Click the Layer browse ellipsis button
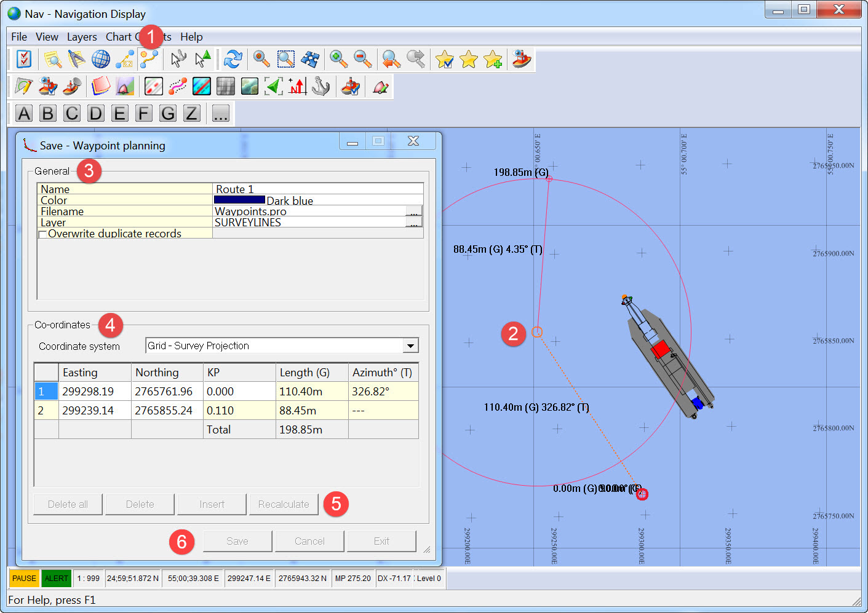Screen dimensions: 868x613 413,223
